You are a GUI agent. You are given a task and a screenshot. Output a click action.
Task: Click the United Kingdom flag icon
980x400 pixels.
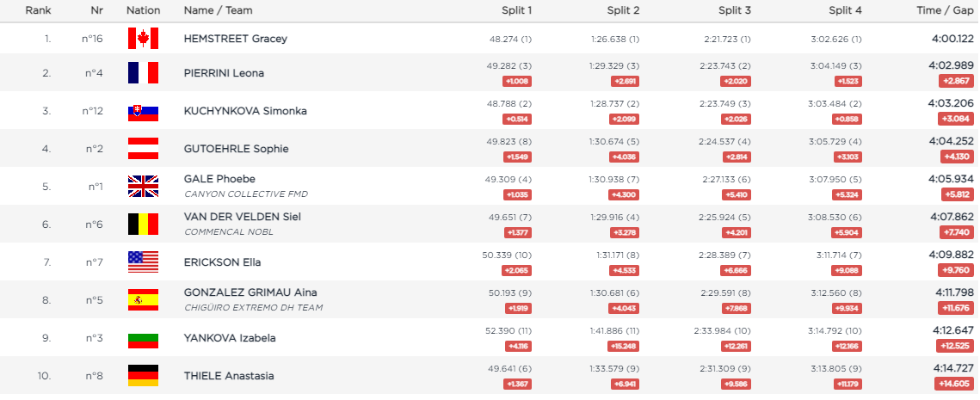(x=143, y=186)
